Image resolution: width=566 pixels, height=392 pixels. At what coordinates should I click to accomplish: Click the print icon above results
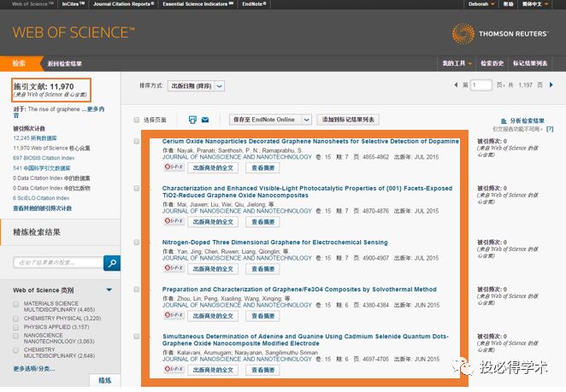coord(192,120)
